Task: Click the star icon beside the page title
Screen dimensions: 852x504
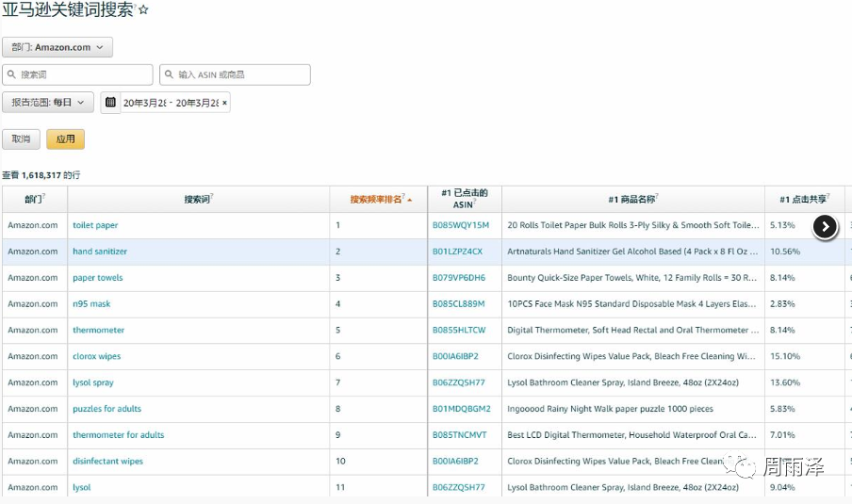Action: point(144,10)
